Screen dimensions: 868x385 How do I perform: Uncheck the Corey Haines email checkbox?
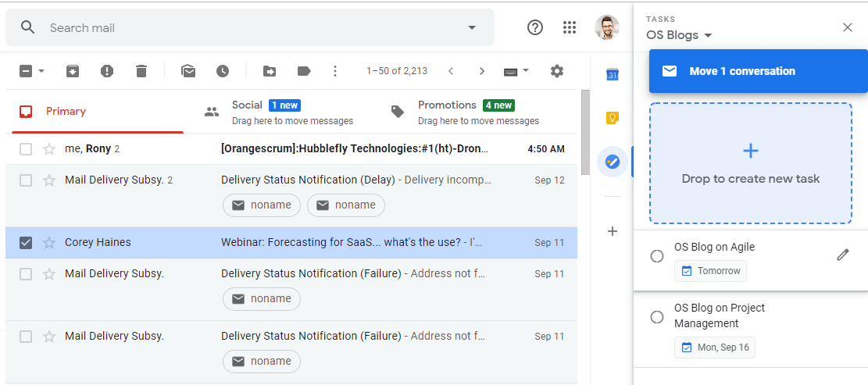(26, 242)
